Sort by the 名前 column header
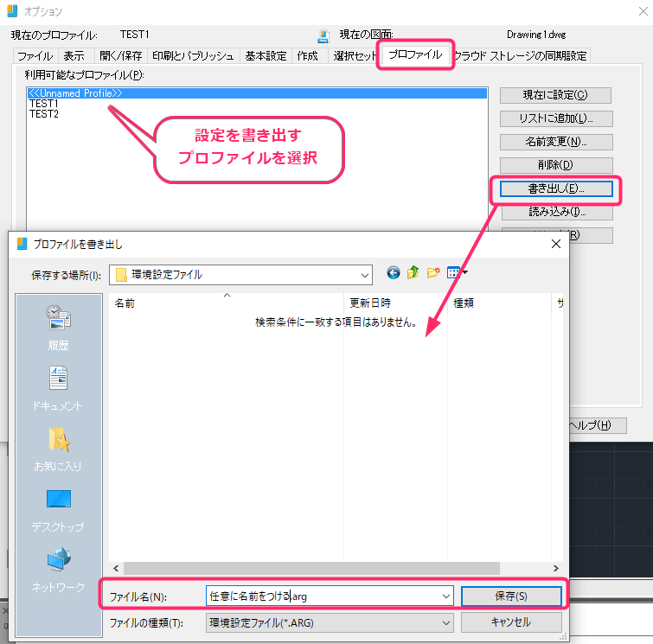 pos(227,303)
